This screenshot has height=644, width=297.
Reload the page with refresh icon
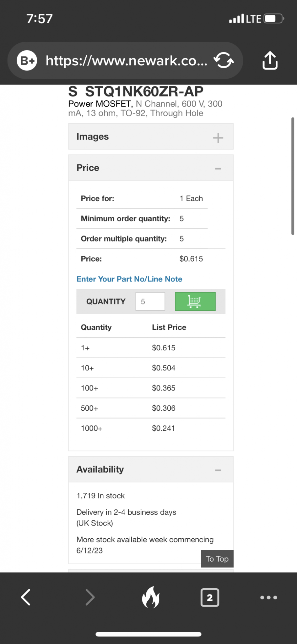[224, 60]
